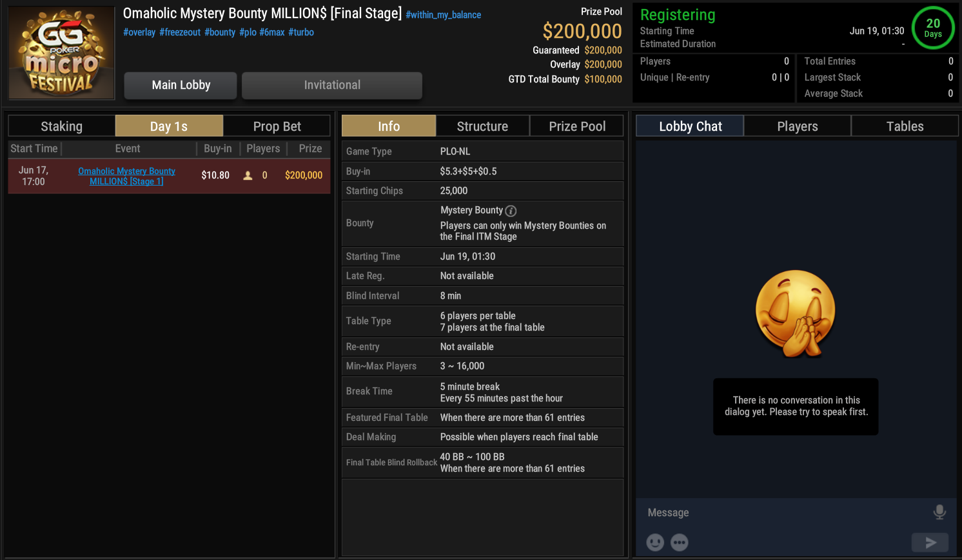
Task: Show the Players tab
Action: (x=797, y=126)
